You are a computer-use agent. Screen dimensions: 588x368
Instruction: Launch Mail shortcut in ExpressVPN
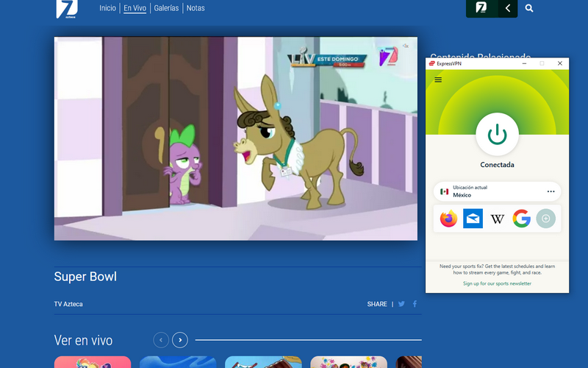473,219
